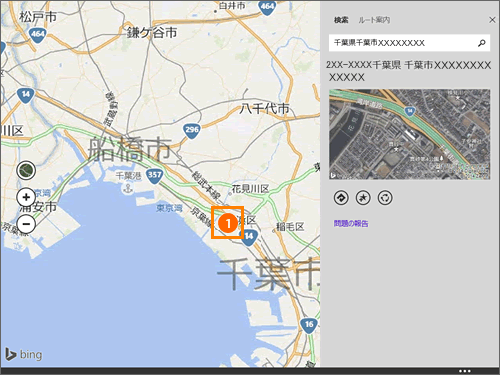This screenshot has height=375, width=500.
Task: Click the large 千葉市 map label
Action: click(x=269, y=274)
